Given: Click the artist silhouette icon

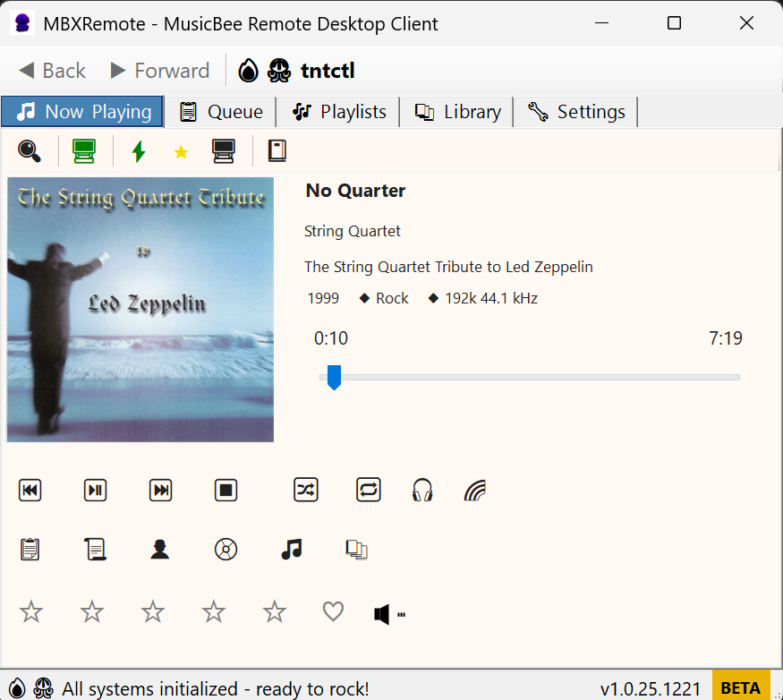Looking at the screenshot, I should point(160,549).
